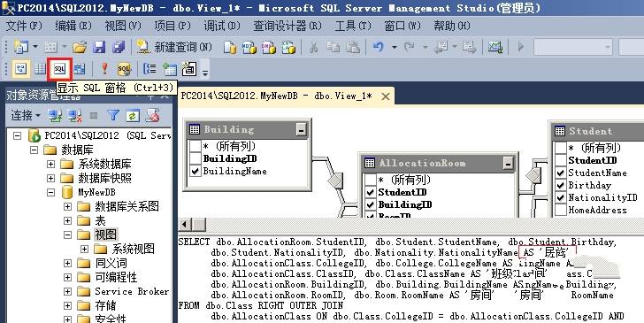
Task: Open the 工具 menu
Action: pos(353,26)
